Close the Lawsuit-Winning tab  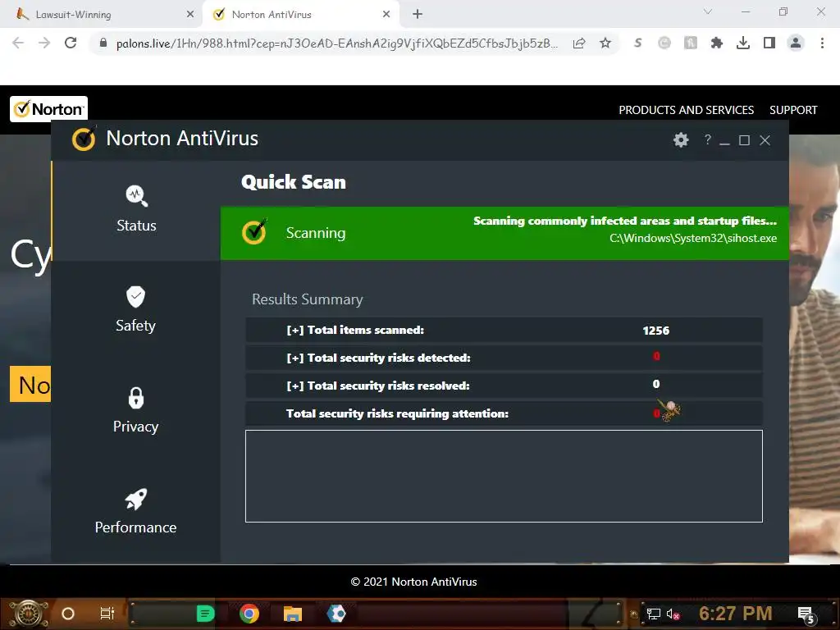(x=190, y=15)
